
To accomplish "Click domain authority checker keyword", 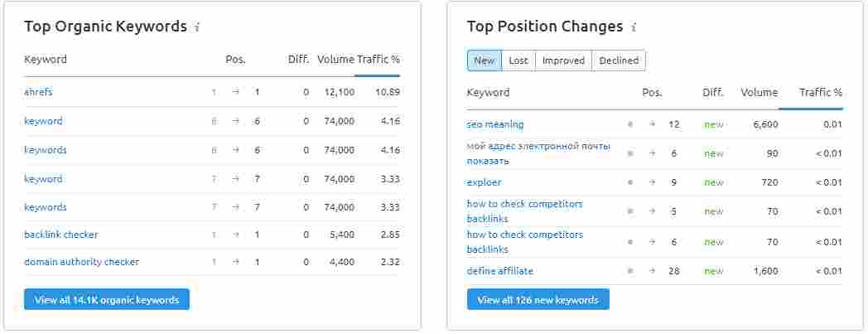I will tap(81, 262).
